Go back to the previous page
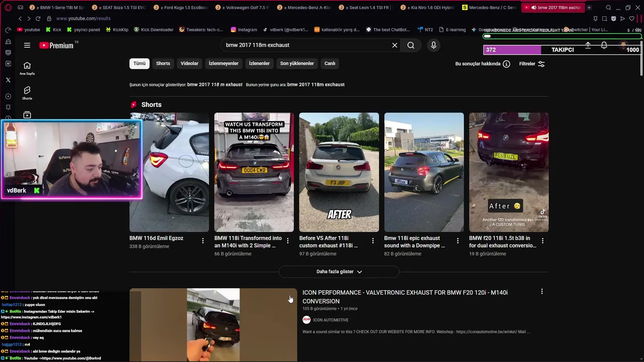Screen dimensions: 644x362 (x=20, y=19)
